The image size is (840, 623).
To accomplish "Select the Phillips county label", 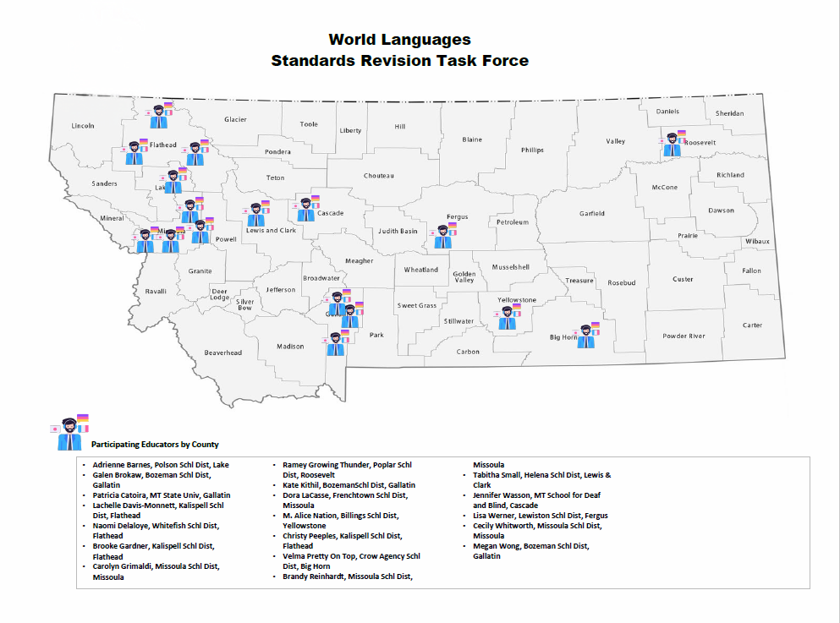I will 532,150.
